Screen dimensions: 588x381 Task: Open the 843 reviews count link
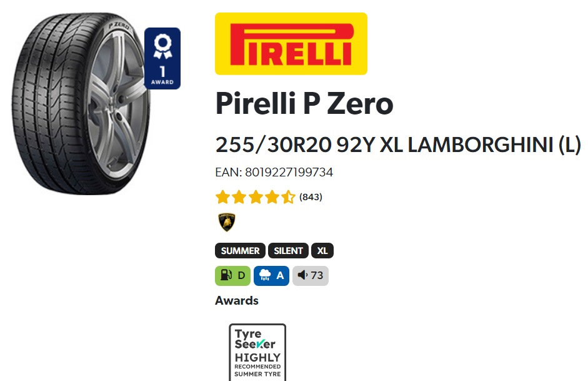[311, 197]
